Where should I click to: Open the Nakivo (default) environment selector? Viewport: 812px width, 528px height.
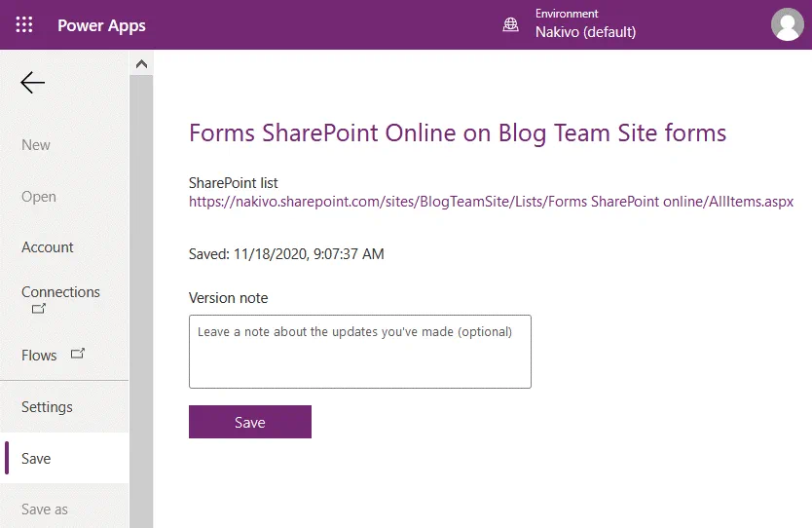(x=585, y=32)
